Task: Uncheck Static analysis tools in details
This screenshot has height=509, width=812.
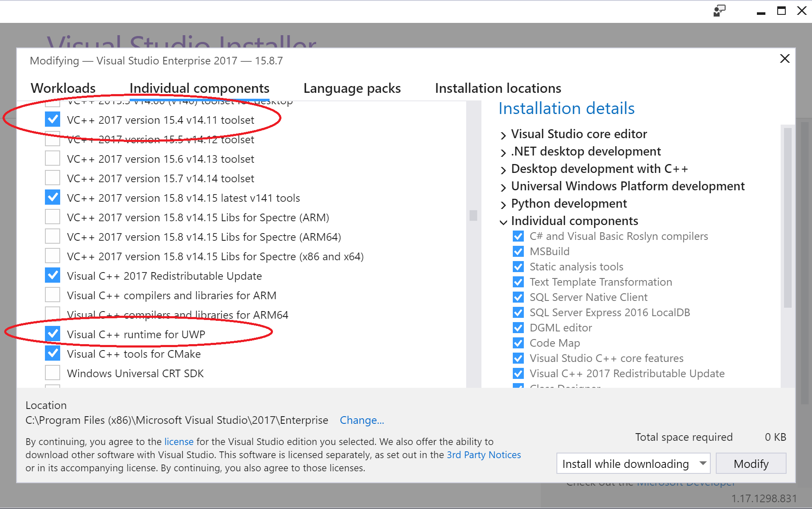Action: (x=518, y=267)
